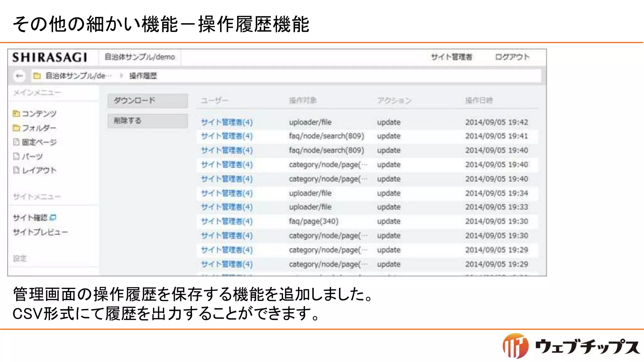The image size is (644, 362).
Task: Click the breadcrumb folder icon
Action: 37,76
